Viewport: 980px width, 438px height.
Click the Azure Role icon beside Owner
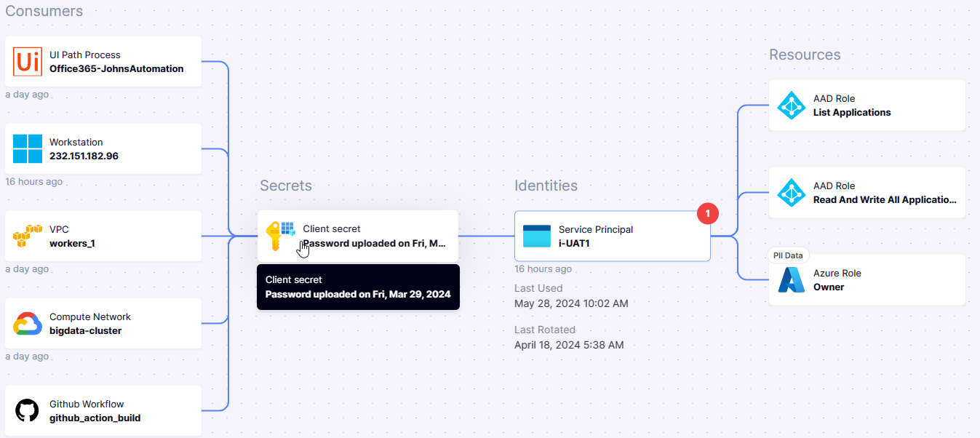[x=791, y=279]
